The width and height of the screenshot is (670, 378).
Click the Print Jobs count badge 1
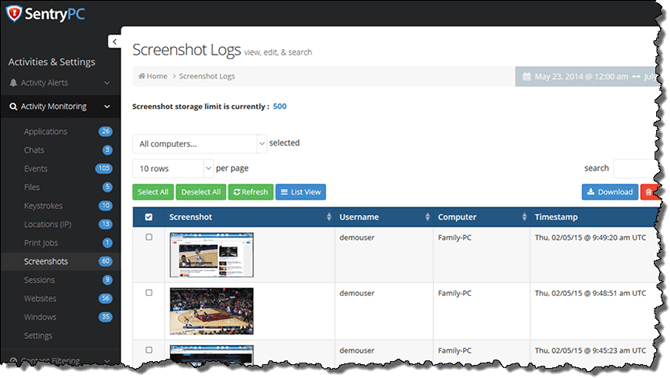107,243
